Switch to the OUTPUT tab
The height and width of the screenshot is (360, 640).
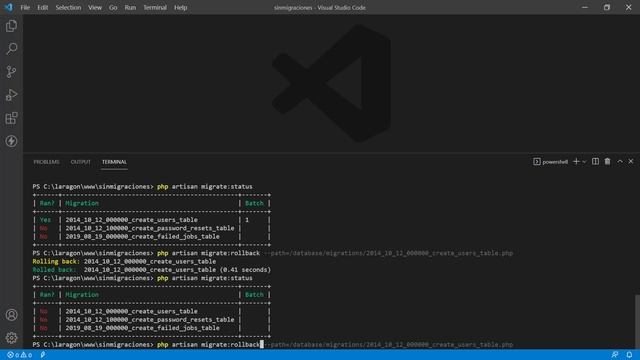(x=80, y=162)
